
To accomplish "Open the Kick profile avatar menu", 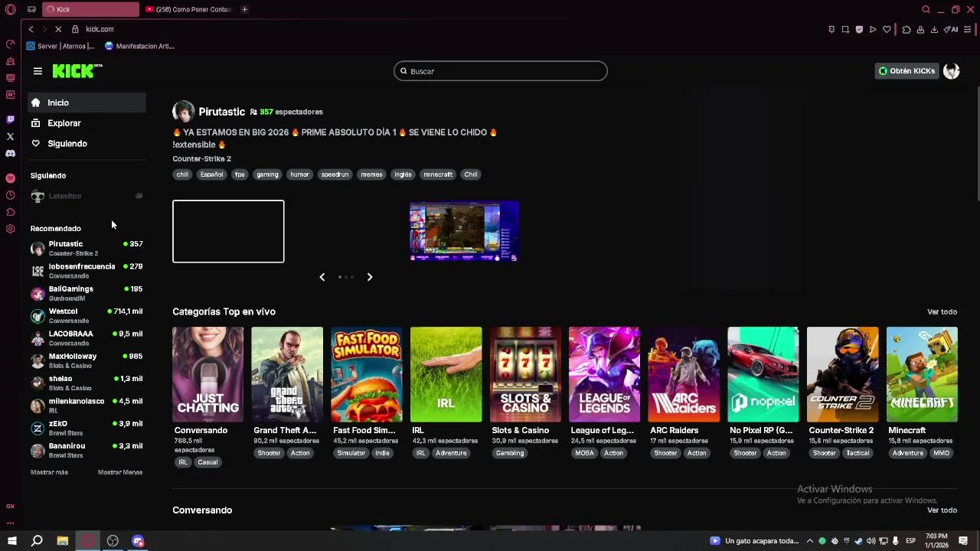I will pyautogui.click(x=952, y=71).
